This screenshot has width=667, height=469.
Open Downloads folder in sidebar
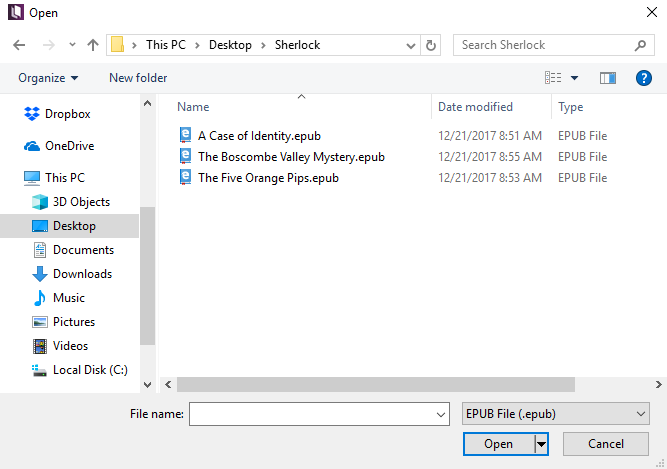point(82,274)
